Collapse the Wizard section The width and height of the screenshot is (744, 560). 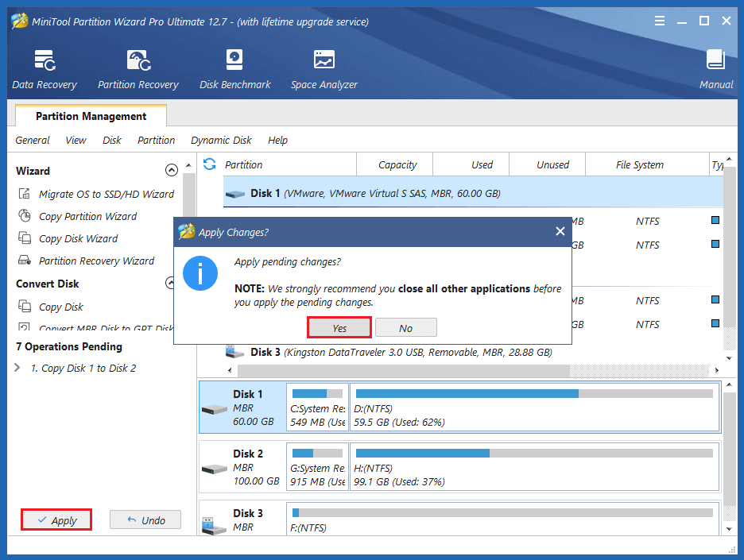(x=171, y=170)
